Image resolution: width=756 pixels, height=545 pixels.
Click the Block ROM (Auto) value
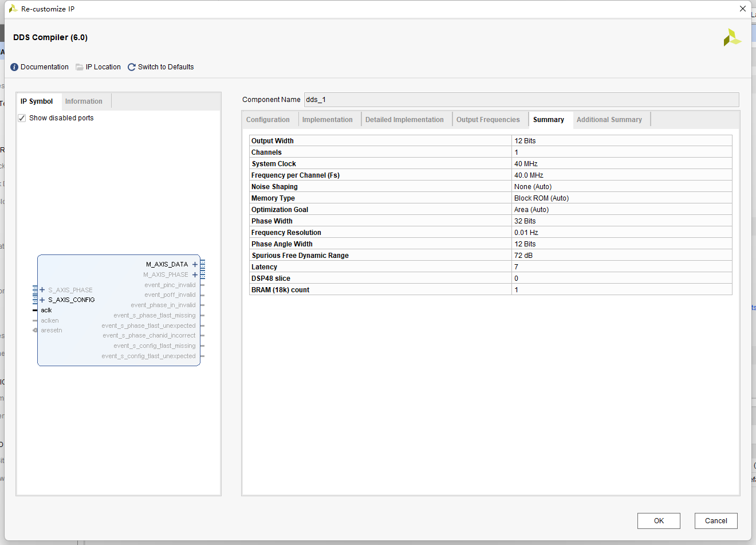[x=541, y=198]
